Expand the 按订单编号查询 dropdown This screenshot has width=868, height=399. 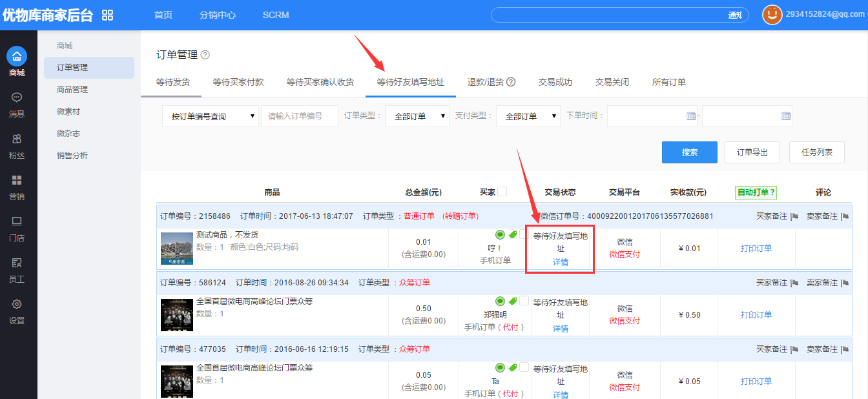coord(210,116)
